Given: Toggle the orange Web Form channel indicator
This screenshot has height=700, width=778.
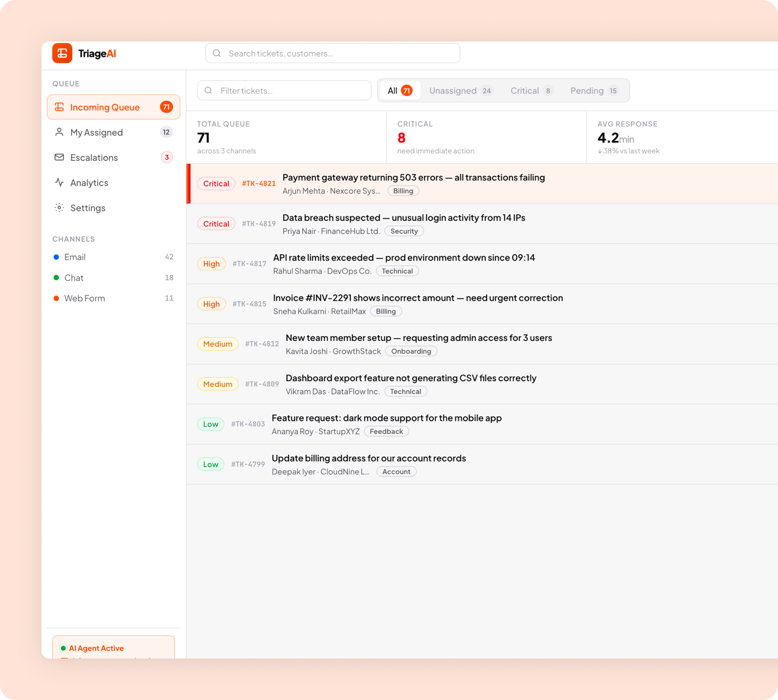Looking at the screenshot, I should 56,298.
